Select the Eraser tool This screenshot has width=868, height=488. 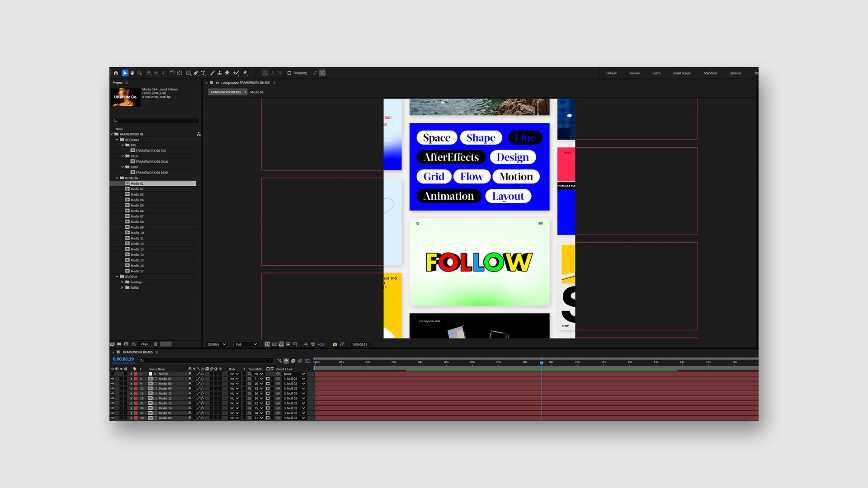(x=226, y=73)
